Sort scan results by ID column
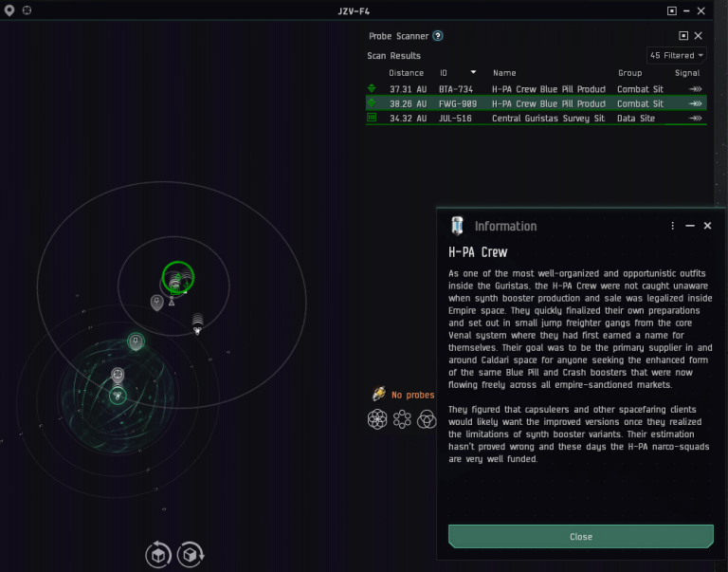Viewport: 728px width, 572px height. [x=444, y=73]
